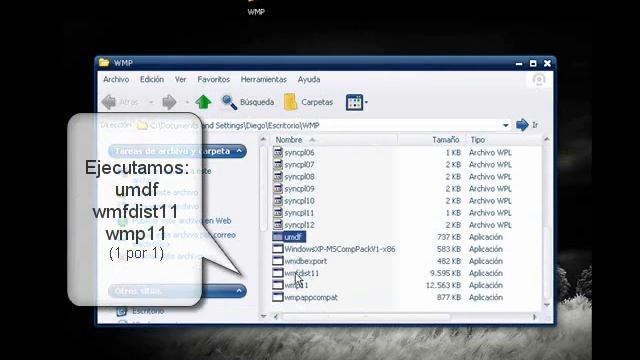Screen dimensions: 640x360
Task: Select the WindowsXP-MSCompPackV1-x86 application icon
Action: [x=278, y=249]
